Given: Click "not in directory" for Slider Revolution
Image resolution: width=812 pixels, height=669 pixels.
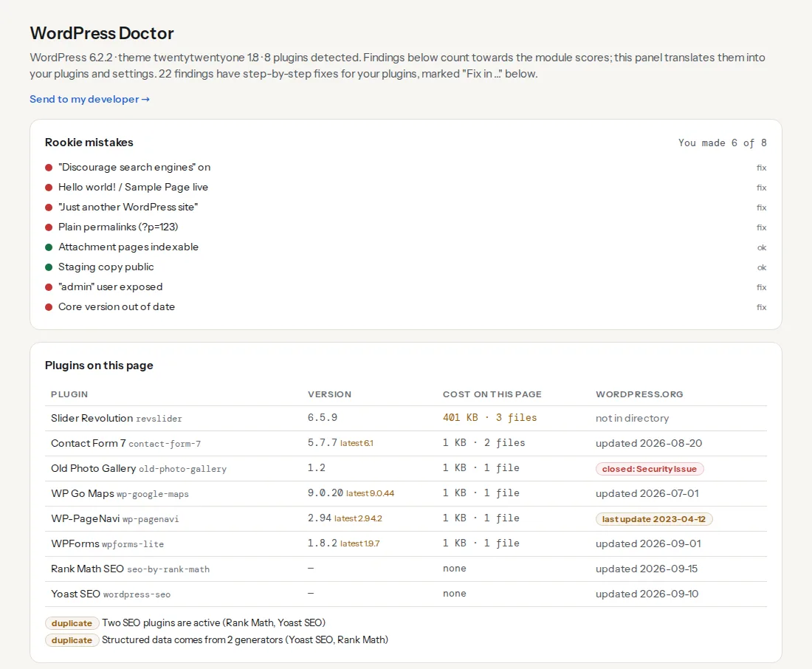Looking at the screenshot, I should pyautogui.click(x=632, y=418).
